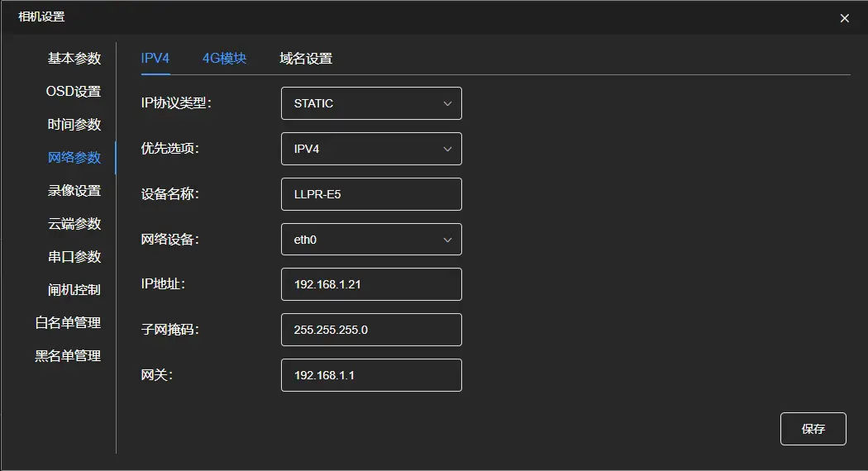
Task: Expand the 网络设备 eth0 dropdown
Action: click(371, 240)
